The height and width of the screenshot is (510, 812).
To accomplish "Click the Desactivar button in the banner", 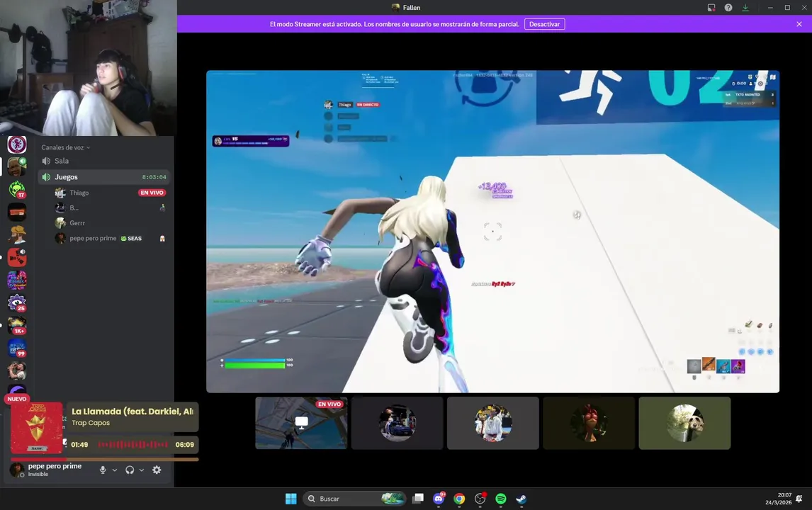I will point(544,24).
